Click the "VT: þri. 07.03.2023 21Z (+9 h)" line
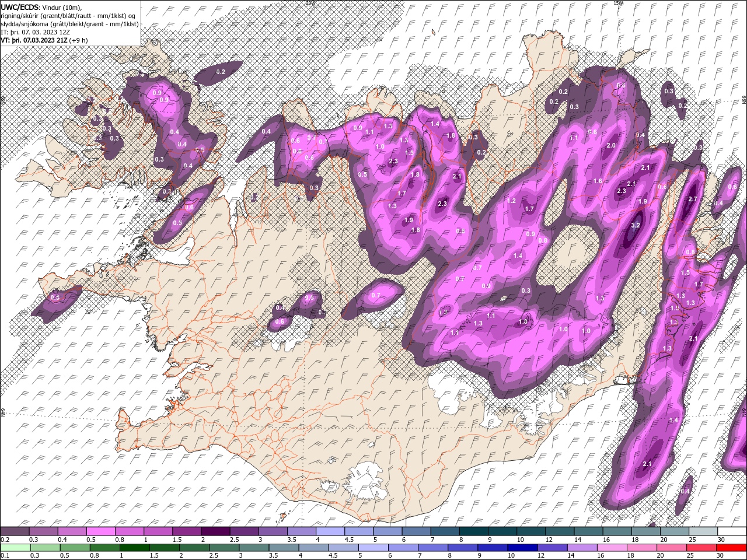 click(44, 40)
